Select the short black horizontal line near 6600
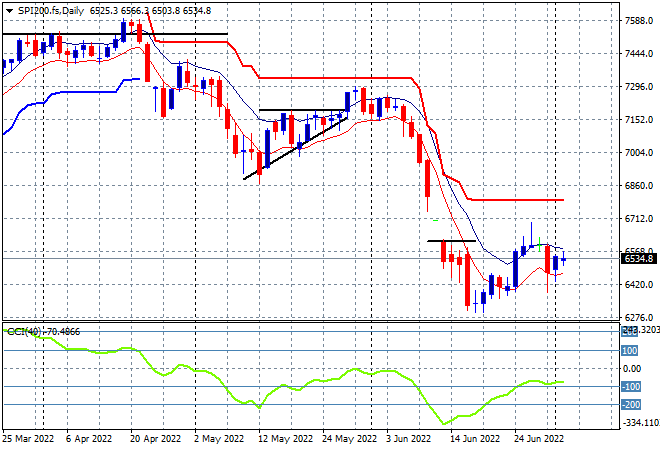Image resolution: width=660 pixels, height=450 pixels. click(x=450, y=241)
